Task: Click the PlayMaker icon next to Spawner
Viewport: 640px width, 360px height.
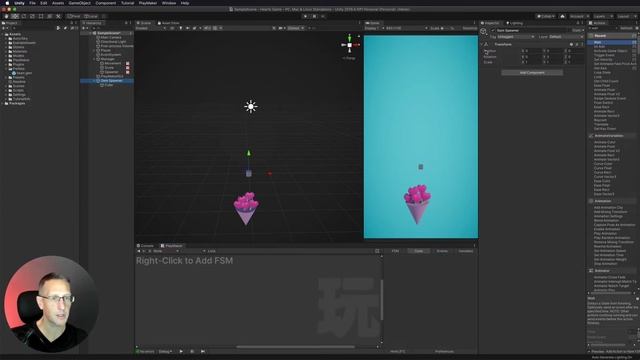Action: [127, 72]
